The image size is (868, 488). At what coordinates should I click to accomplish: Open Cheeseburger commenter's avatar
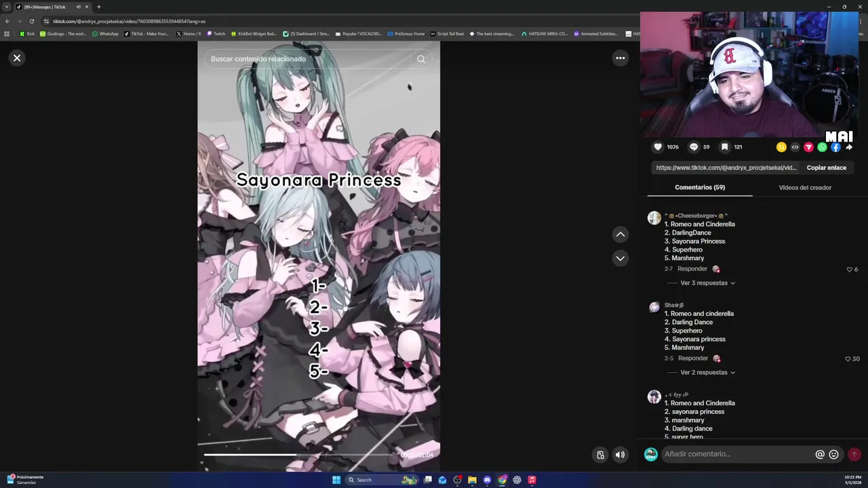point(654,218)
